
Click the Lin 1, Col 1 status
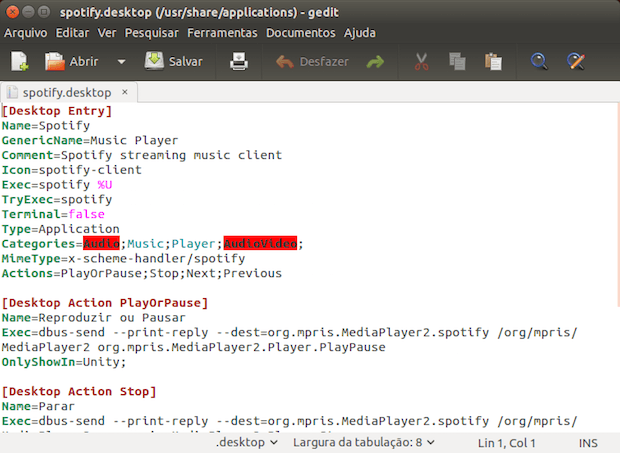(x=507, y=443)
